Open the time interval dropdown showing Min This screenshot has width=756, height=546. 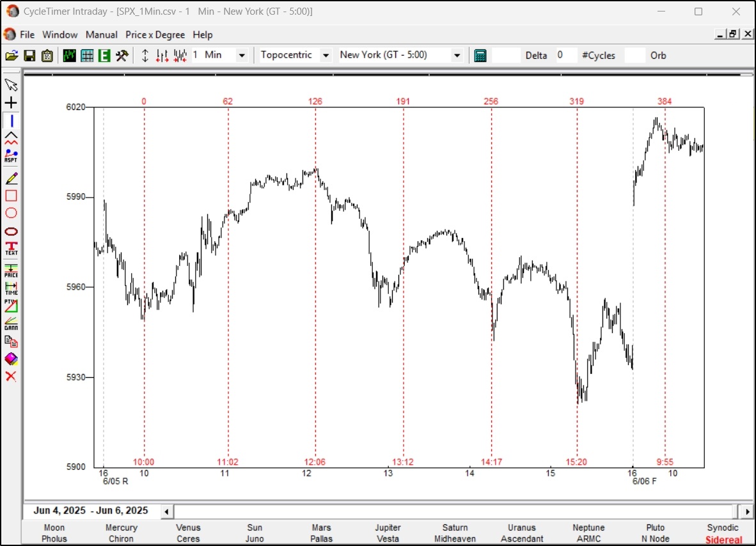click(242, 55)
